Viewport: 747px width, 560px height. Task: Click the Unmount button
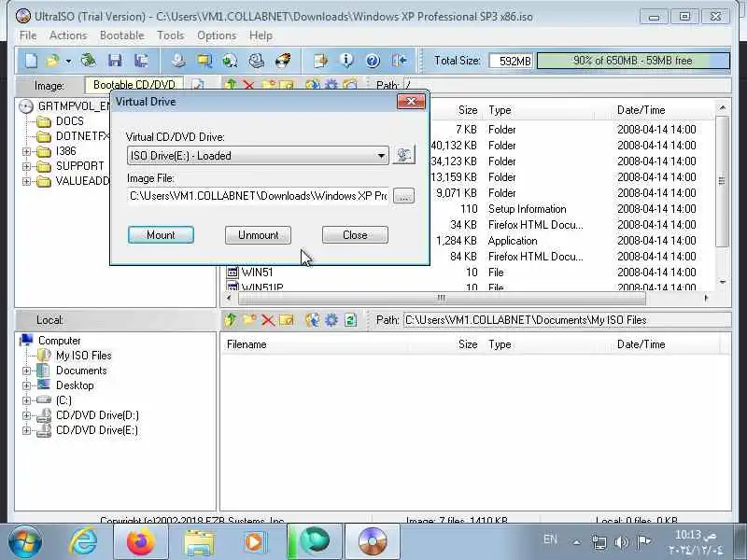click(x=259, y=235)
